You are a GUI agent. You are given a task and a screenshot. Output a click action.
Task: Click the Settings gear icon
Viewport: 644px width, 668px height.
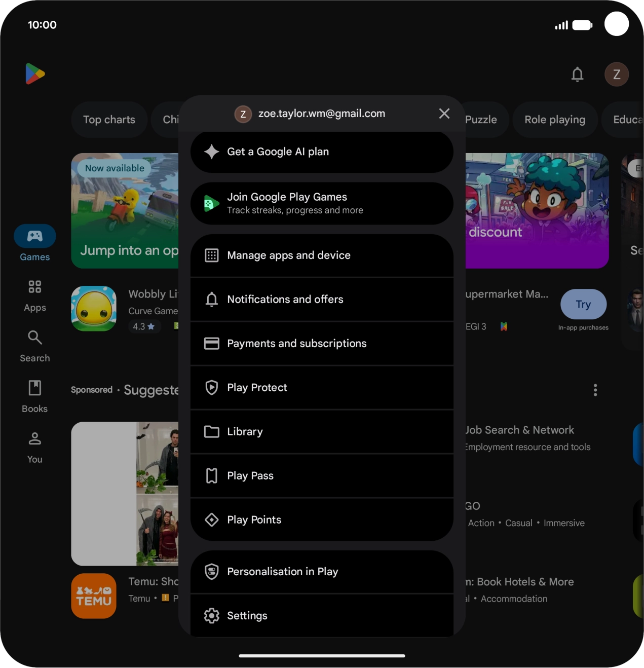[211, 616]
